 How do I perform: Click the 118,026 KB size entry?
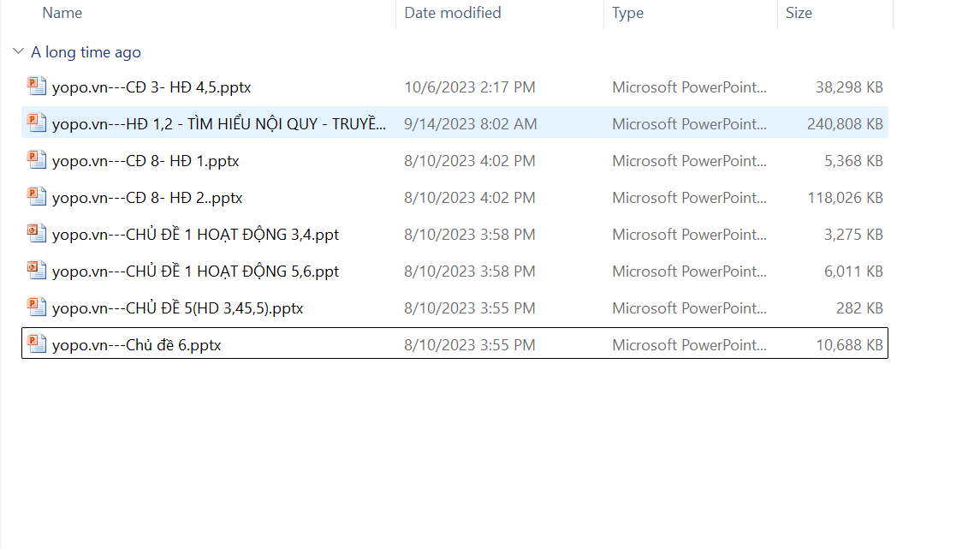click(x=844, y=198)
